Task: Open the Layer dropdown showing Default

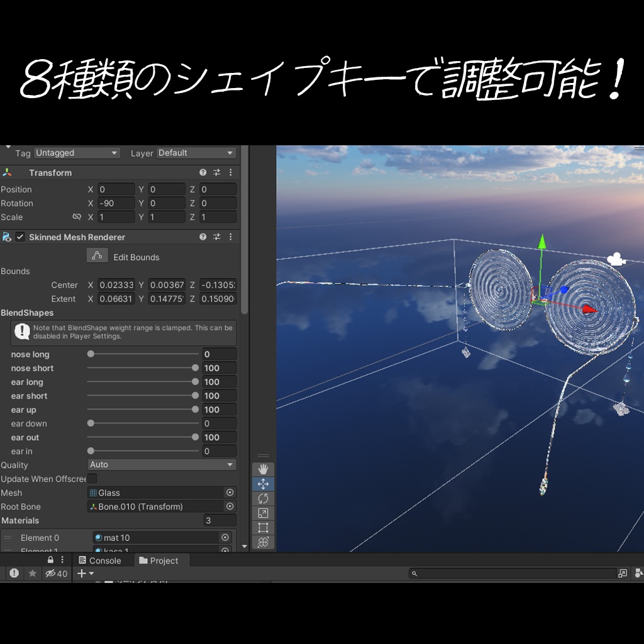Action: point(196,153)
